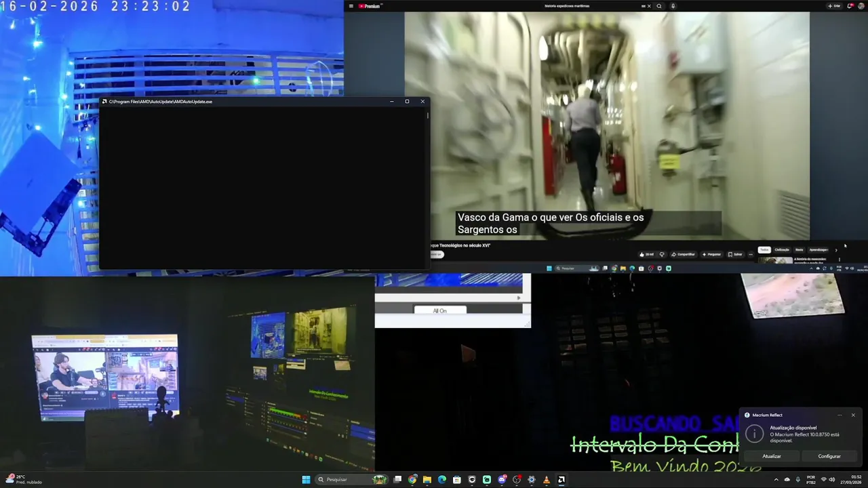Open the recommended video thumbnail in the sidebar
This screenshot has height=488, width=868.
click(x=775, y=260)
